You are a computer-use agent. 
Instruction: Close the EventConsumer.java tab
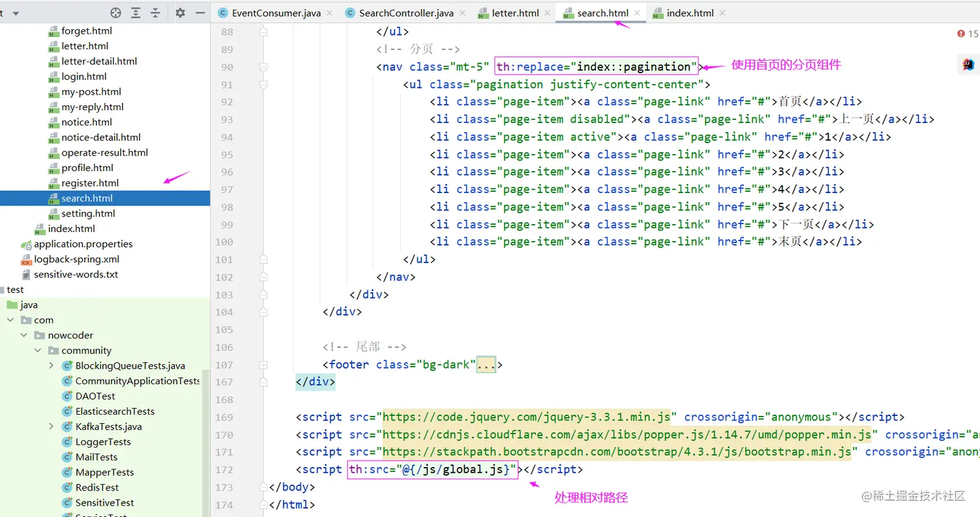[x=330, y=13]
